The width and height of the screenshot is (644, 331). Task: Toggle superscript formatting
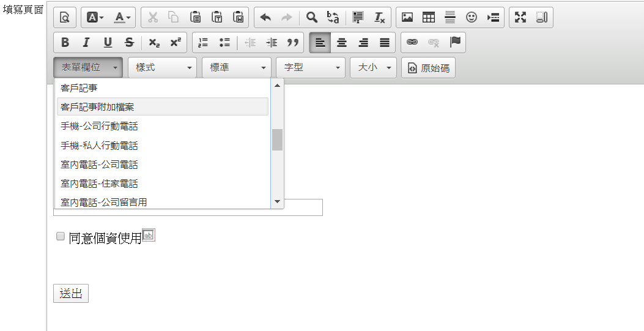coord(176,42)
